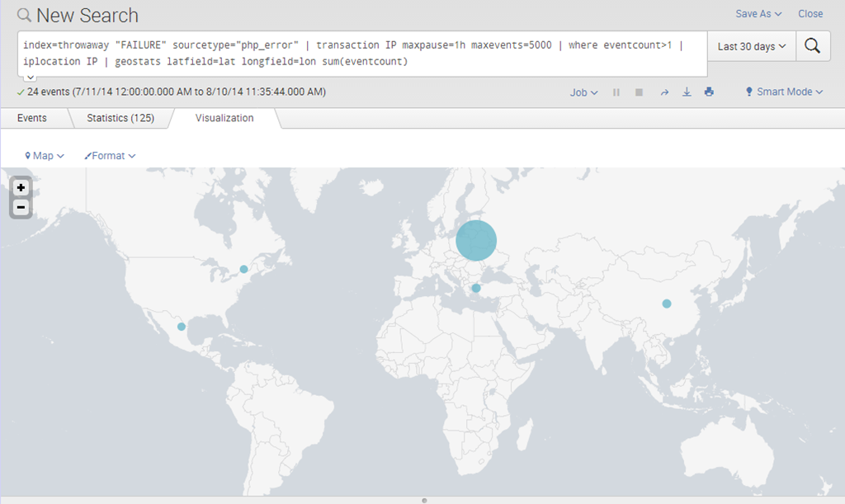Share the search job
Image resolution: width=845 pixels, height=504 pixels.
coord(663,92)
